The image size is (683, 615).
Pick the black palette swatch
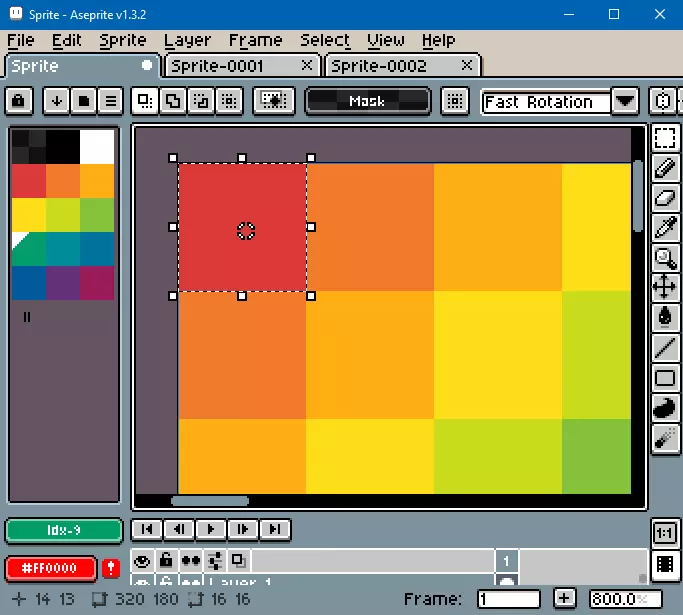pyautogui.click(x=63, y=146)
